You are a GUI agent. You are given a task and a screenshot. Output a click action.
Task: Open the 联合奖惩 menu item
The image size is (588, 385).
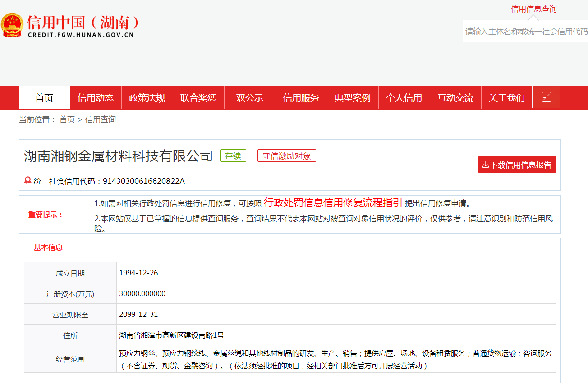(x=198, y=98)
